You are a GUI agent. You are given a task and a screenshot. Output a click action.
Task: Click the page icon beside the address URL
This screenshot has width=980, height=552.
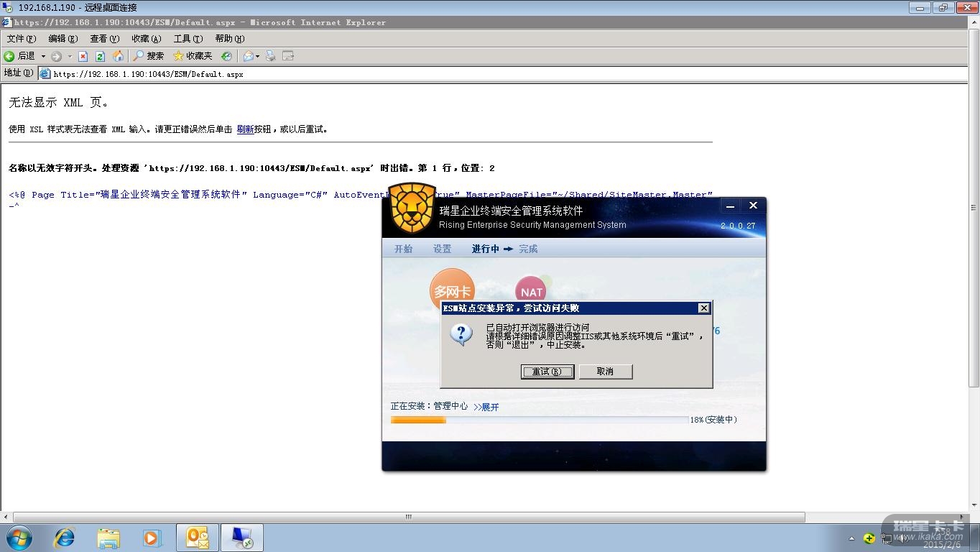(x=45, y=73)
